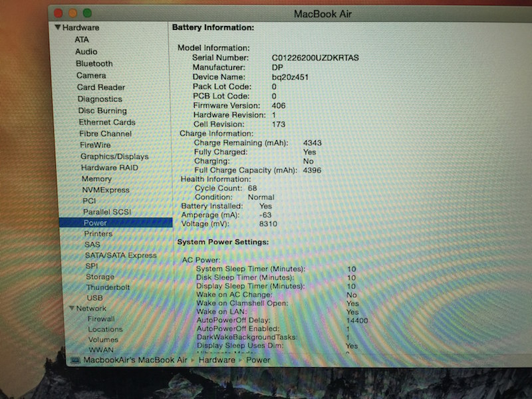This screenshot has height=399, width=532.
Task: Open the Disc Burning entry
Action: coord(102,110)
